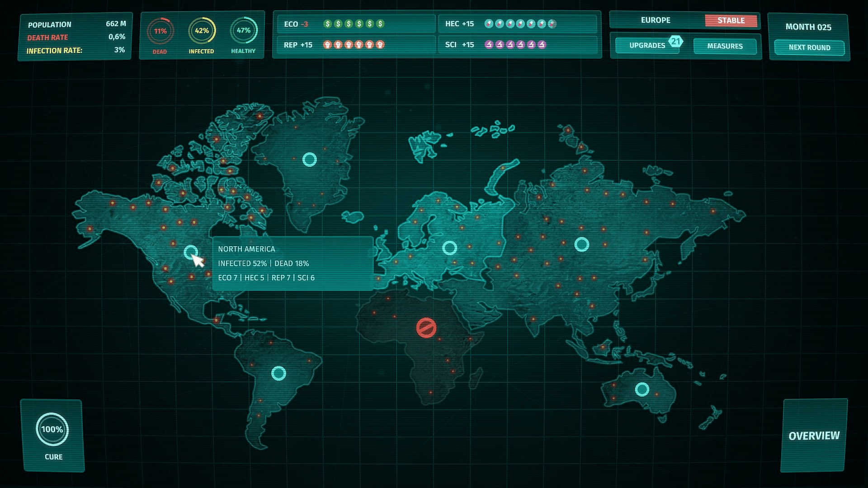Click the South America region circle marker
This screenshot has height=488, width=868.
pyautogui.click(x=278, y=373)
